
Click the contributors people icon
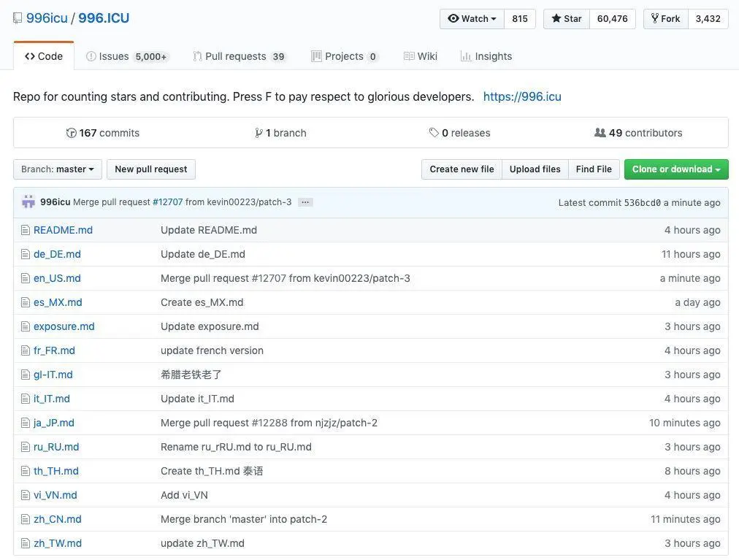600,133
